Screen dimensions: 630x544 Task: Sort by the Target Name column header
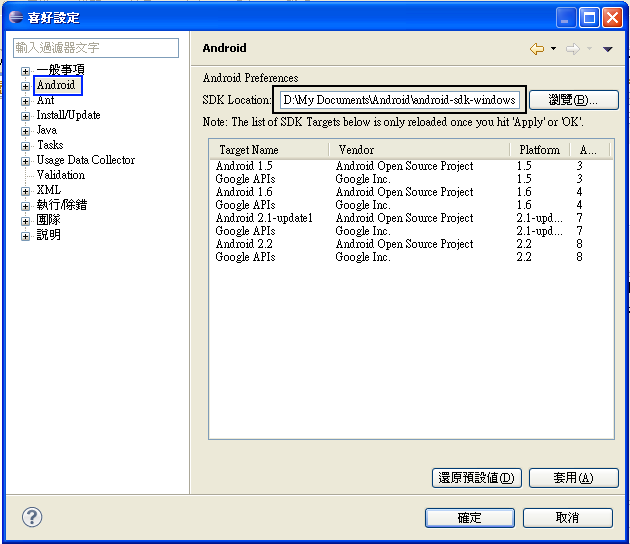point(269,150)
